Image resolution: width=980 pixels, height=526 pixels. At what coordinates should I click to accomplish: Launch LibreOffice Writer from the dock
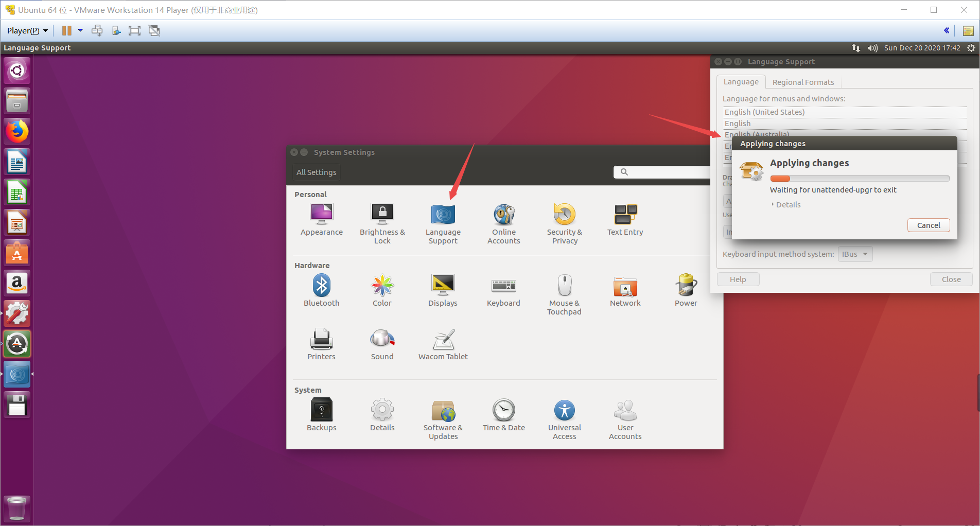tap(17, 162)
